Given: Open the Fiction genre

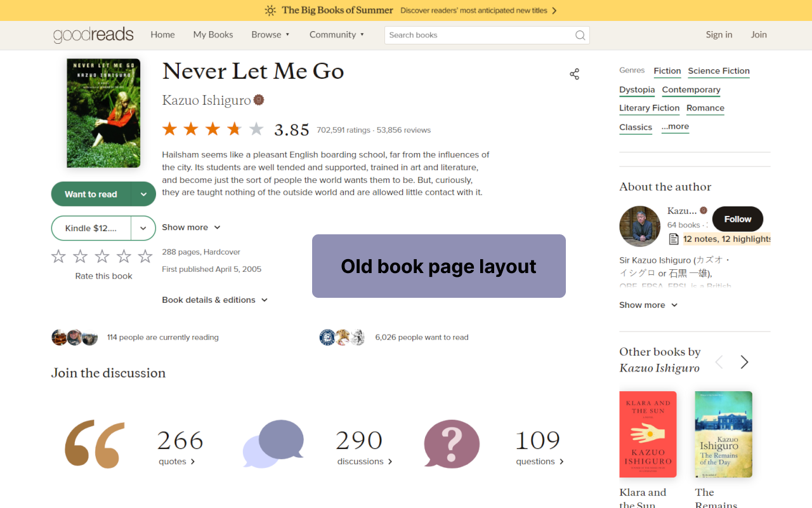Looking at the screenshot, I should pos(667,71).
